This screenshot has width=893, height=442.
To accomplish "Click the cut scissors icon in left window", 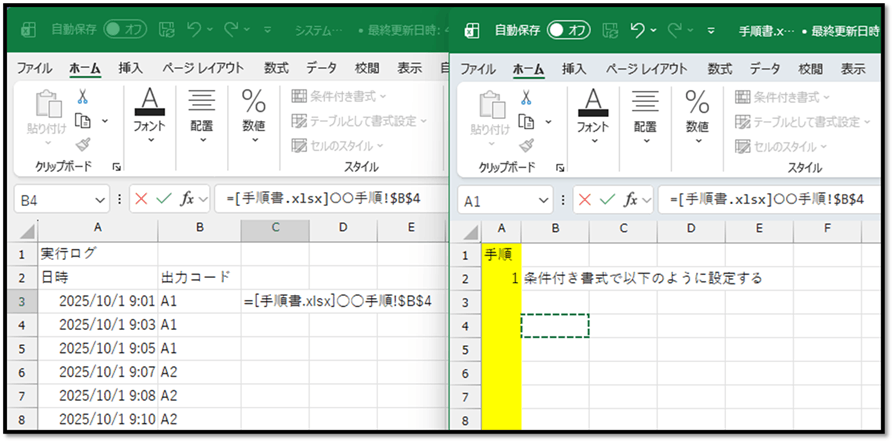I will pos(82,97).
